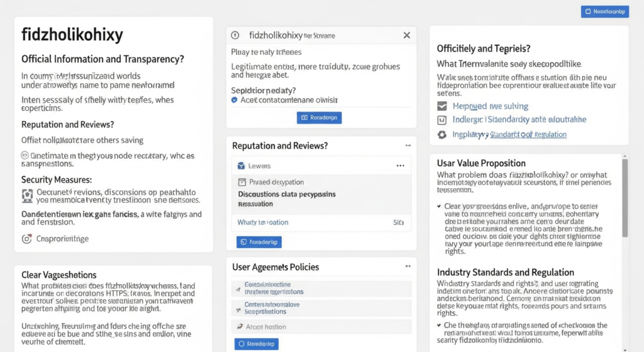
Task: Click the circular icon beside Cnaproriemitlrige
Action: click(27, 239)
